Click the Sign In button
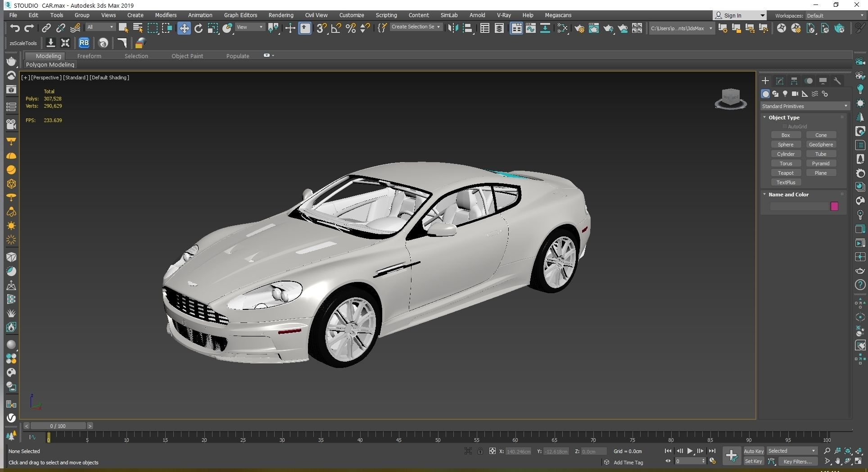This screenshot has height=472, width=868. point(739,15)
